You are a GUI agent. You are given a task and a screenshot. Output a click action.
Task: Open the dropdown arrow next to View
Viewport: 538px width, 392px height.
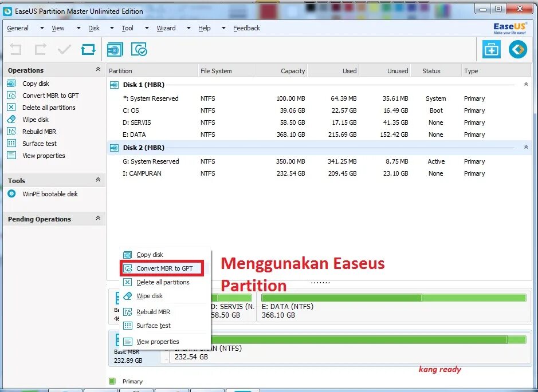[78, 28]
